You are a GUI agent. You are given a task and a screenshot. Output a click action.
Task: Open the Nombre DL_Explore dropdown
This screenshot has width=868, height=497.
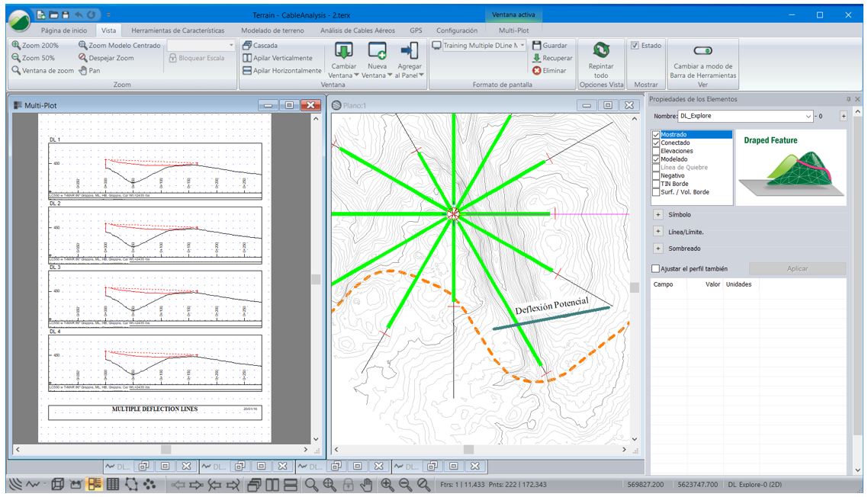point(809,116)
